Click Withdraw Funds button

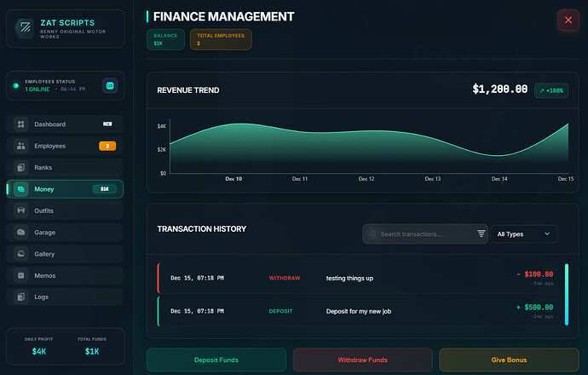coord(363,360)
